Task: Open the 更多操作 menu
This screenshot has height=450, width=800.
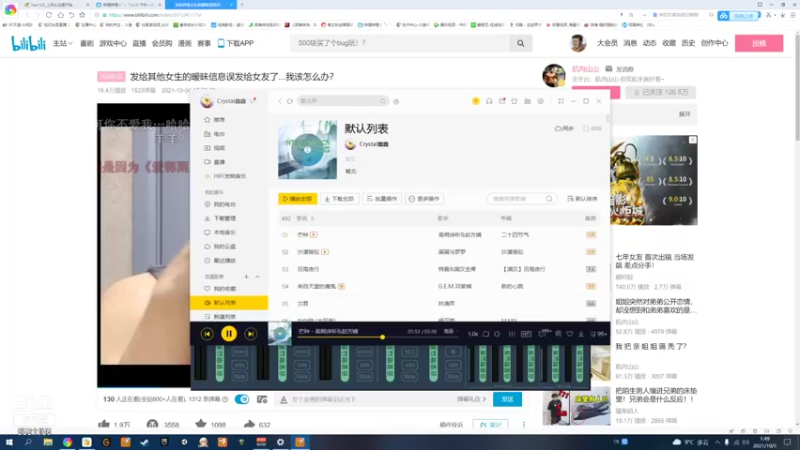Action: 424,198
